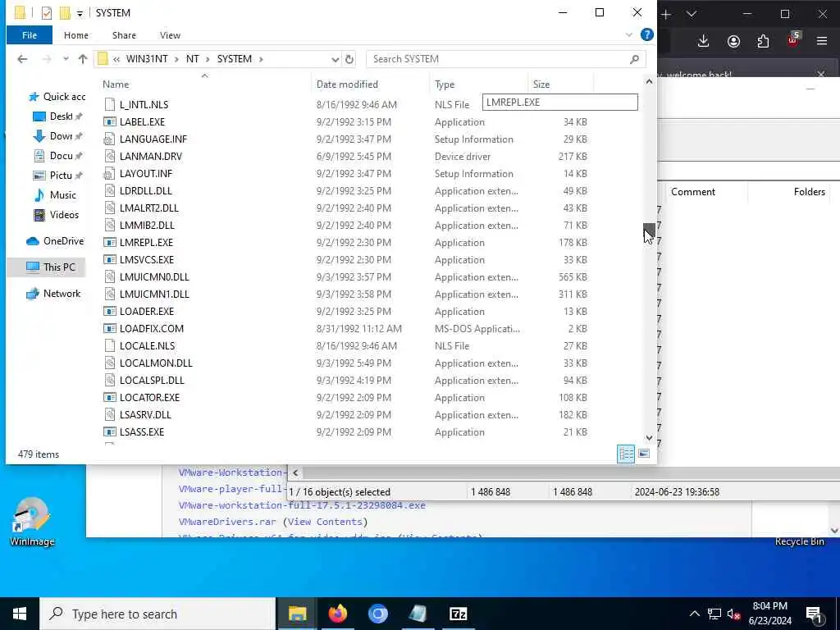Expand the chevron after the SYSTEM breadcrumb
Viewport: 840px width, 630px height.
[x=262, y=59]
